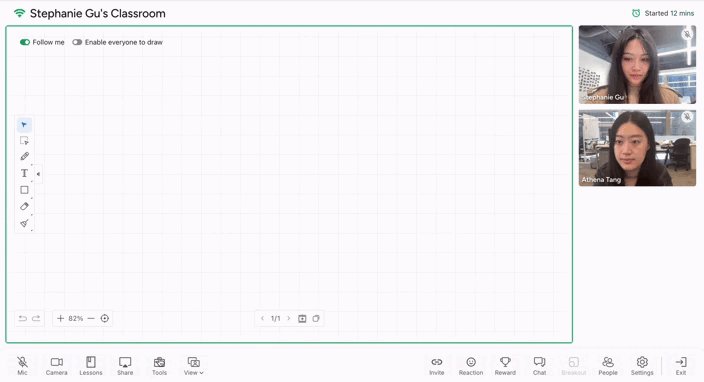This screenshot has height=382, width=704.
Task: Zoom out with the minus icon
Action: (x=91, y=318)
